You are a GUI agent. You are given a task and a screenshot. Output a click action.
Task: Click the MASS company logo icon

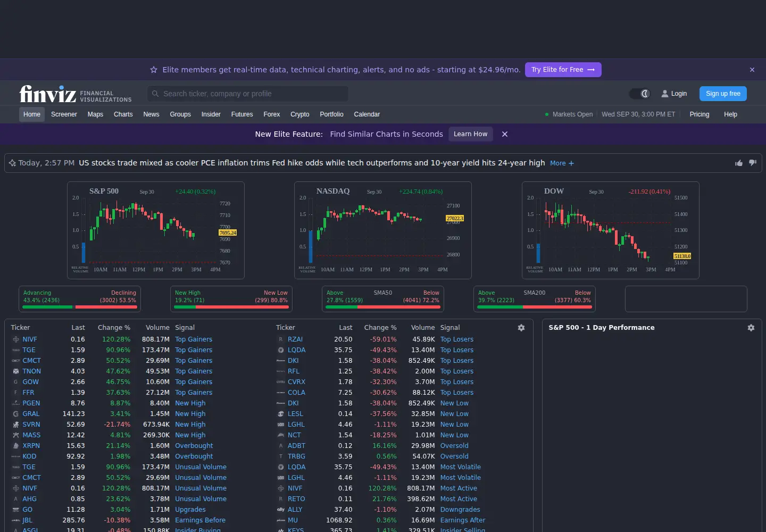click(x=16, y=435)
